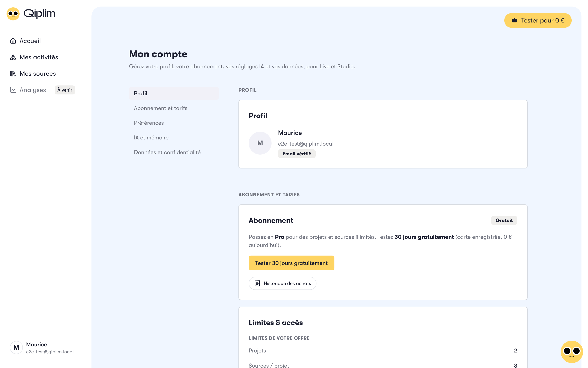This screenshot has width=588, height=368.
Task: Click the sidebar footer email e2e-test@qiplim.local
Action: [x=50, y=352]
